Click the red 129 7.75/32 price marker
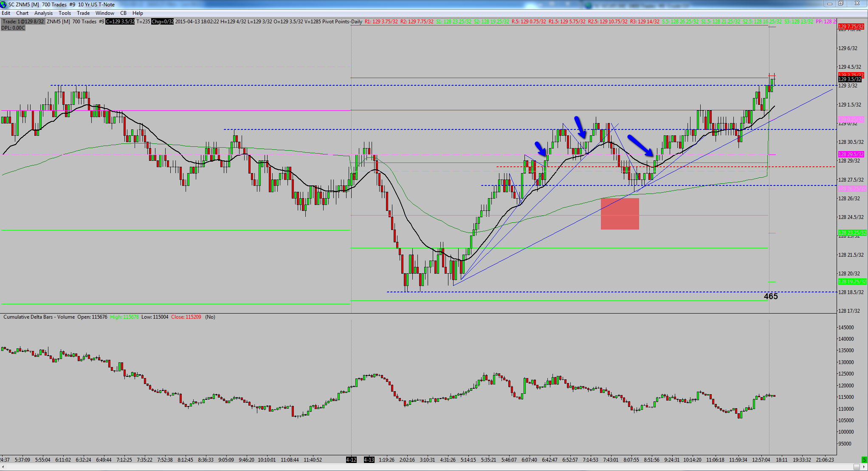This screenshot has width=868, height=471. click(851, 27)
